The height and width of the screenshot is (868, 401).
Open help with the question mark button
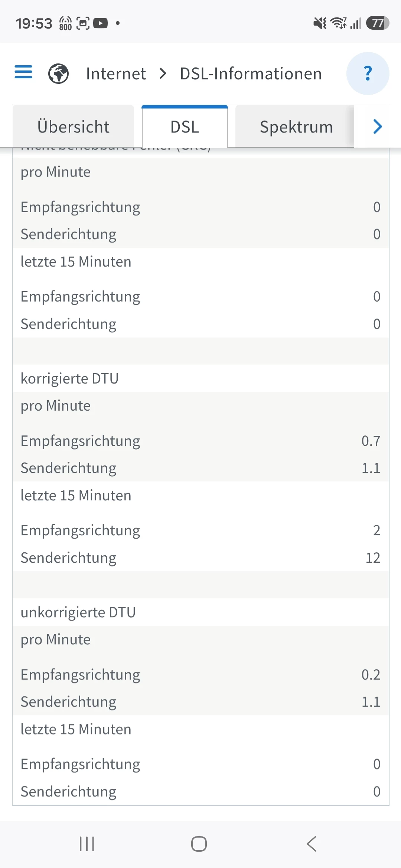368,73
